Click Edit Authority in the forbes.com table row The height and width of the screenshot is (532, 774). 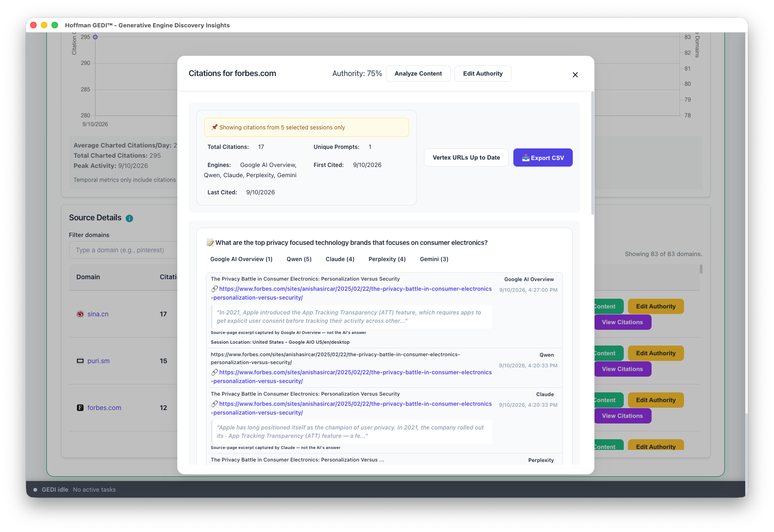point(656,400)
